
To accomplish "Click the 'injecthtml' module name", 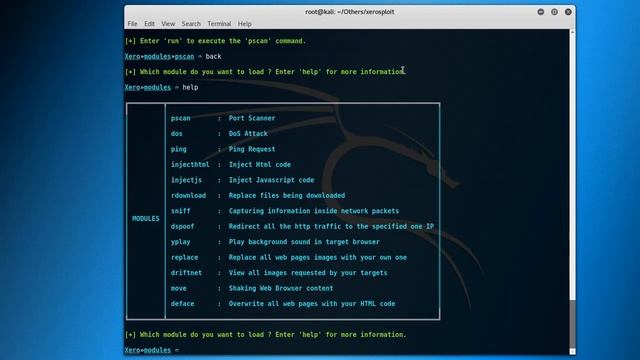I will [190, 164].
